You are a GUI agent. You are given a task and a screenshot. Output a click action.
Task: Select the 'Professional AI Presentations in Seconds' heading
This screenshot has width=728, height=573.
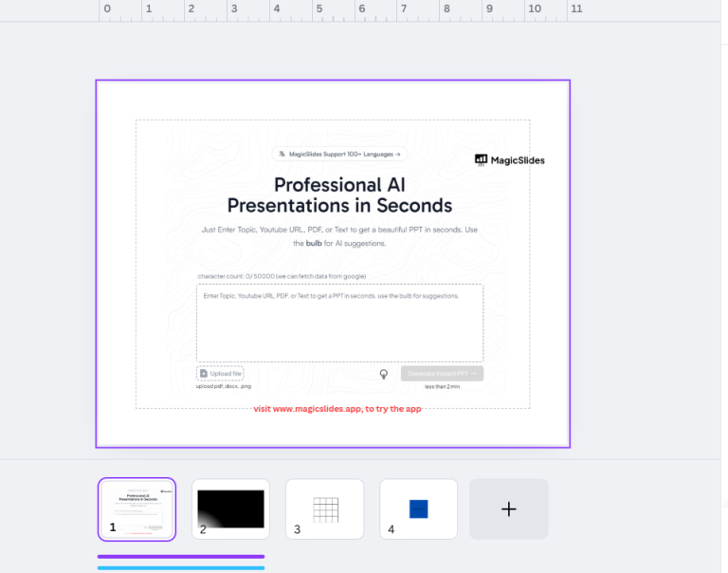pos(339,195)
